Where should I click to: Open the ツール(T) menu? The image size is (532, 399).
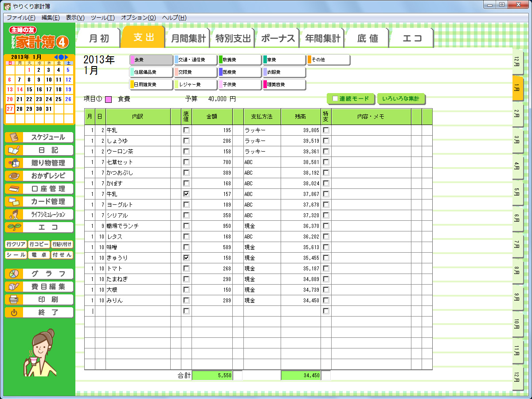(102, 18)
